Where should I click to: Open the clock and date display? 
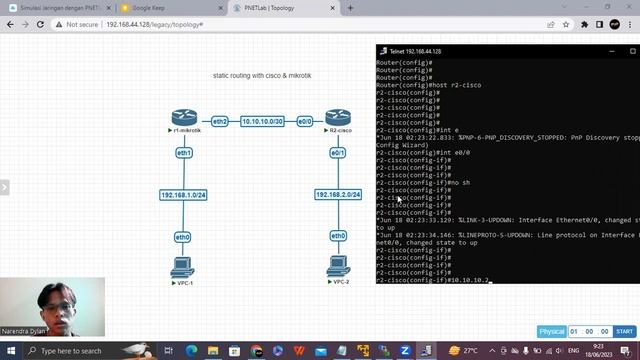[x=598, y=351]
